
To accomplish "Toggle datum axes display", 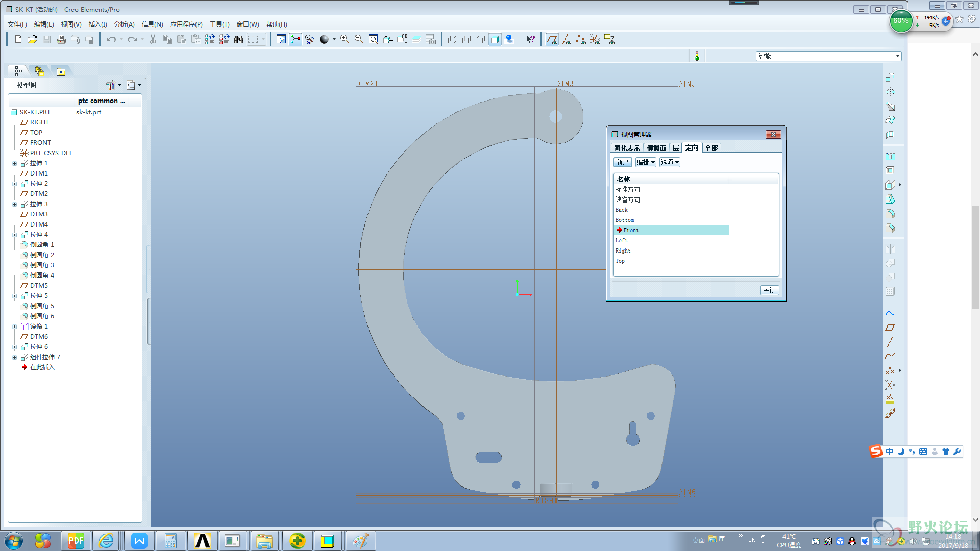I will 567,39.
